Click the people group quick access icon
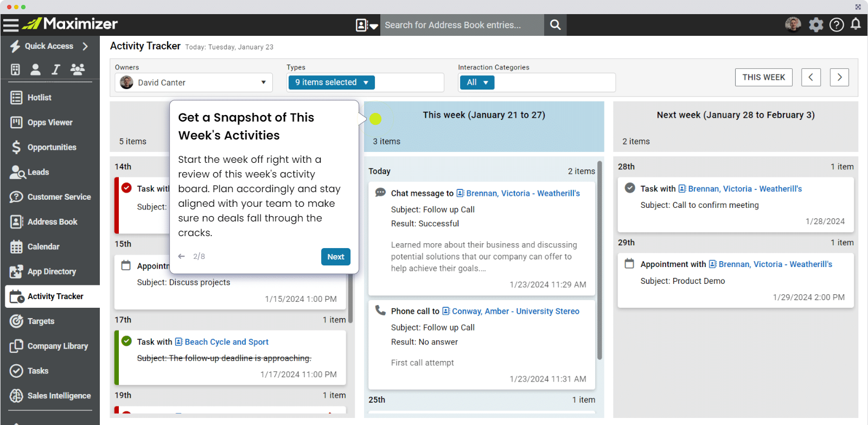 click(x=78, y=69)
